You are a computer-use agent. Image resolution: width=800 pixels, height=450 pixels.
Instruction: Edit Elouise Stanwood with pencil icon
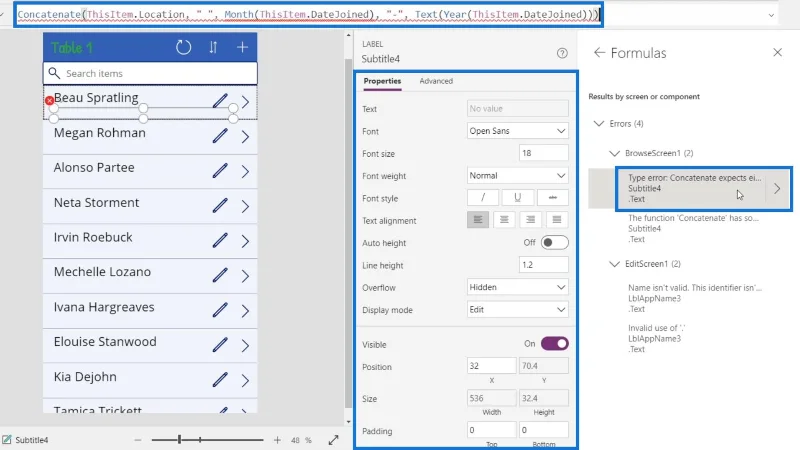(220, 345)
